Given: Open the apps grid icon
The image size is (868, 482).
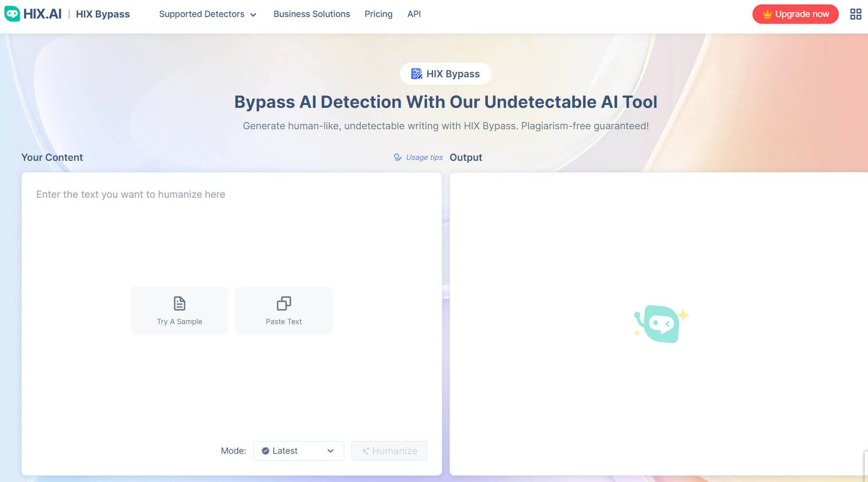Looking at the screenshot, I should pos(855,14).
